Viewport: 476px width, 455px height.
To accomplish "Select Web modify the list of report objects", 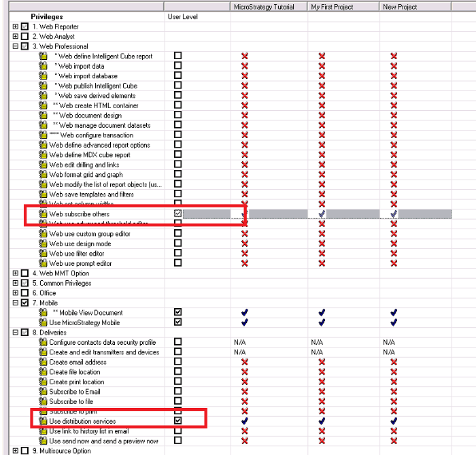I will pos(105,184).
